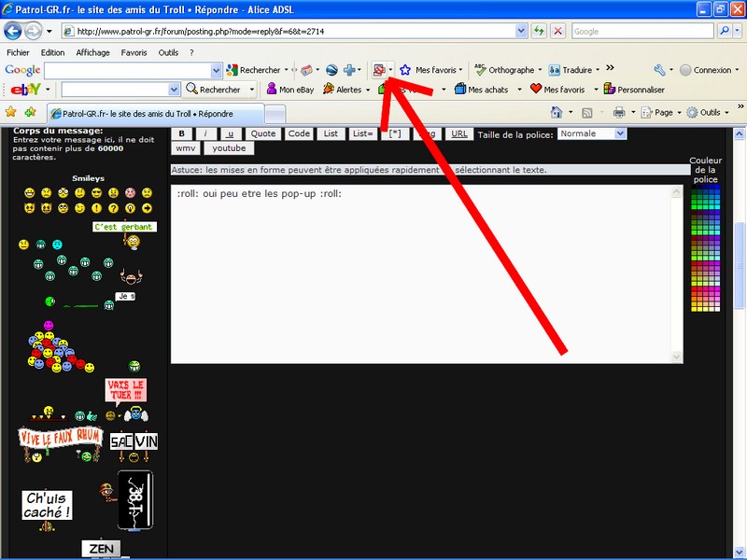Open the eBay search box dropdown
Viewport: 747px width, 560px height.
pos(174,89)
